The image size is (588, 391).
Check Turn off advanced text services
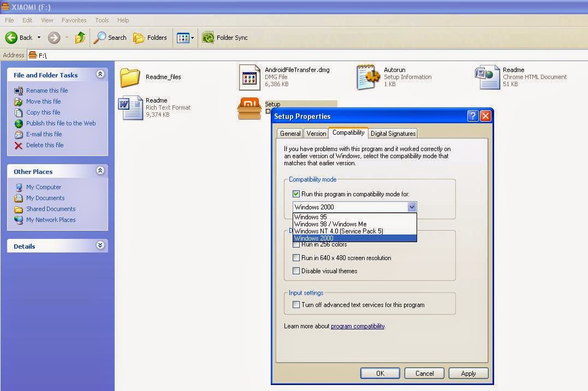pos(296,304)
